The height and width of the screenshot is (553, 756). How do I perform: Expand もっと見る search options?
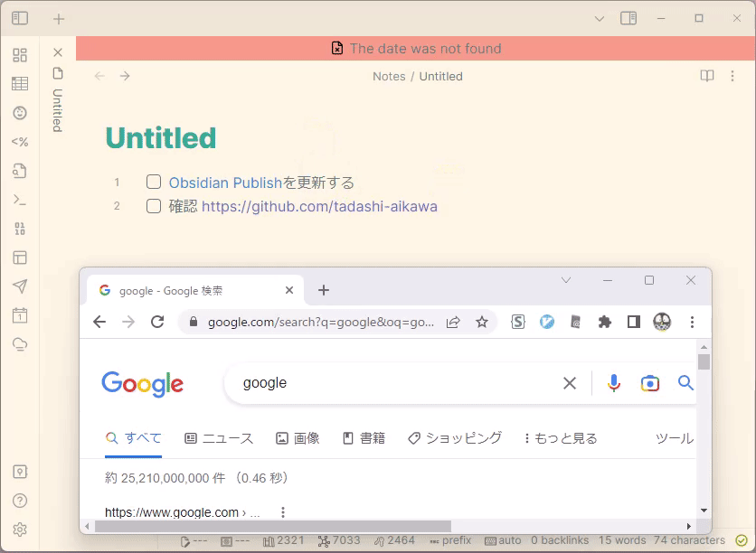pyautogui.click(x=561, y=438)
